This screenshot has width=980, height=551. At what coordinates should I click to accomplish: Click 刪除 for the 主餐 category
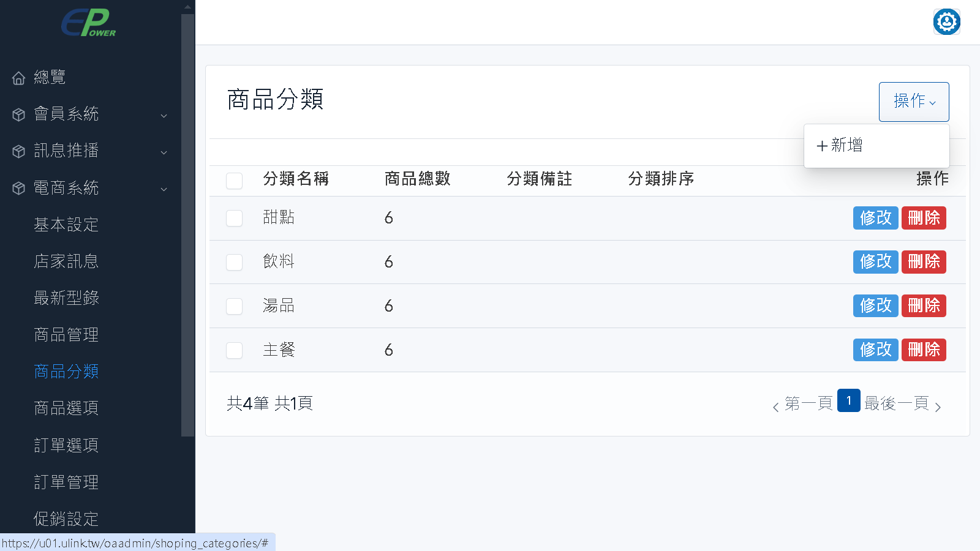point(924,350)
